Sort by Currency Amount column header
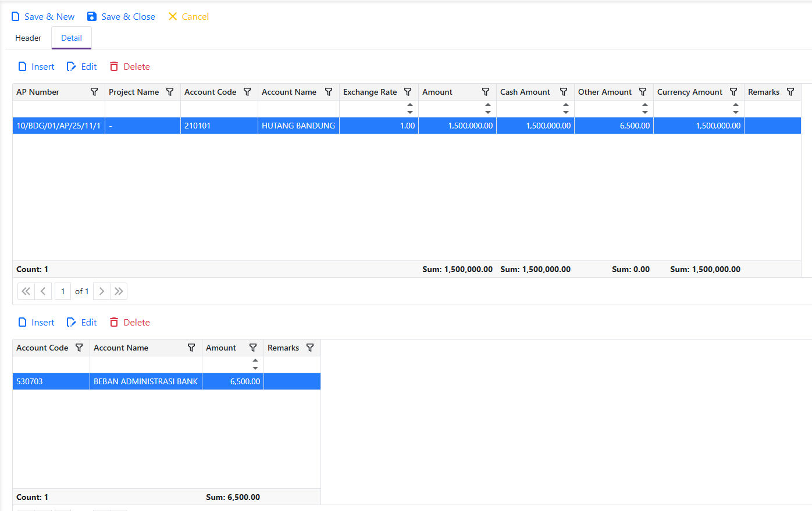This screenshot has height=511, width=812. coord(690,92)
